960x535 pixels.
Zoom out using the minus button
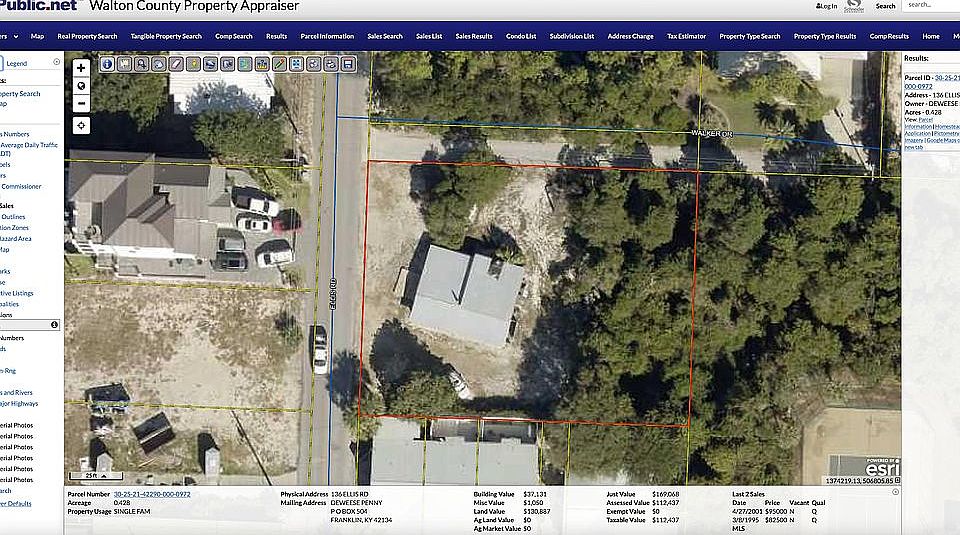coord(81,102)
